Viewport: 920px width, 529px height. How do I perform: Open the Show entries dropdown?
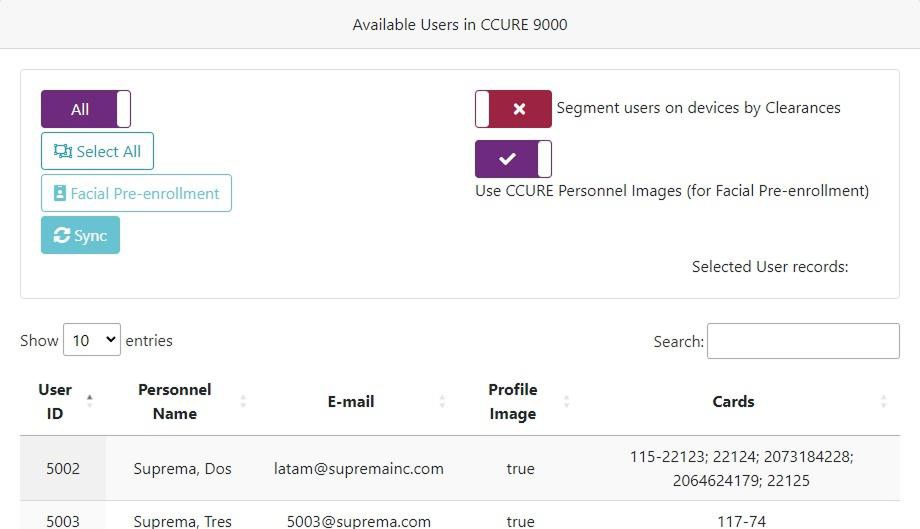click(91, 340)
